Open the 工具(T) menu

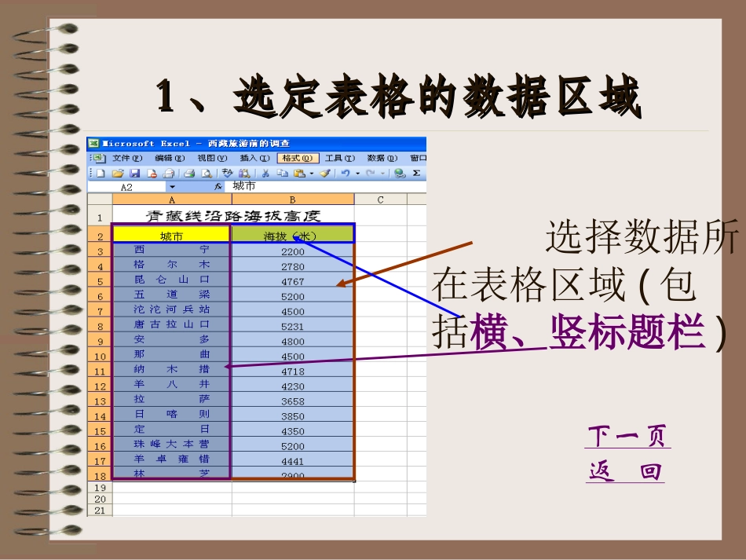coord(340,158)
